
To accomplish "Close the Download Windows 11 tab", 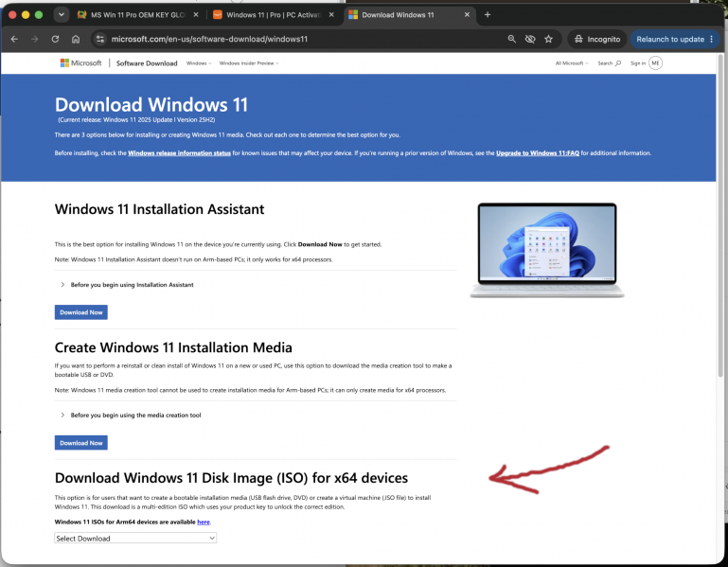I will pos(467,15).
